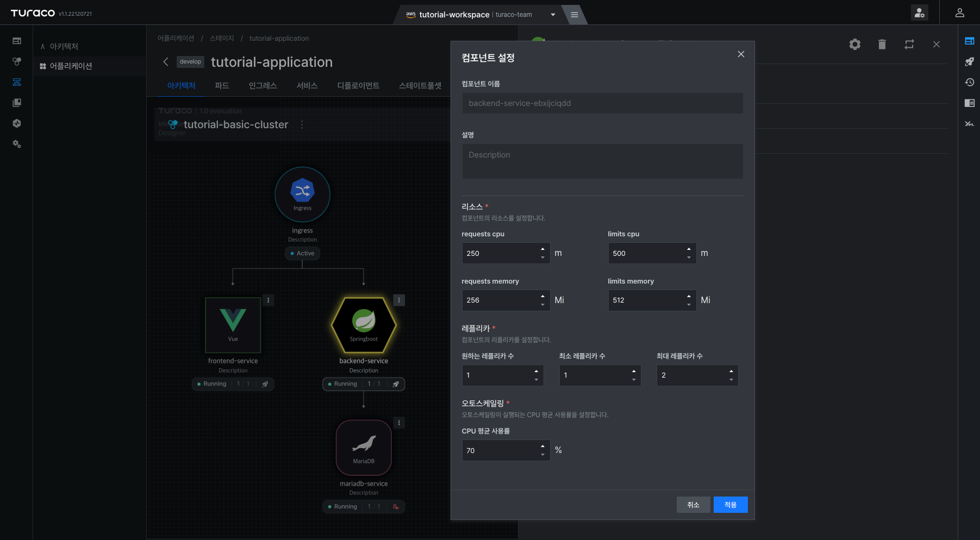Screen dimensions: 980x540
Task: Click the 설명 Description text field
Action: click(x=602, y=161)
